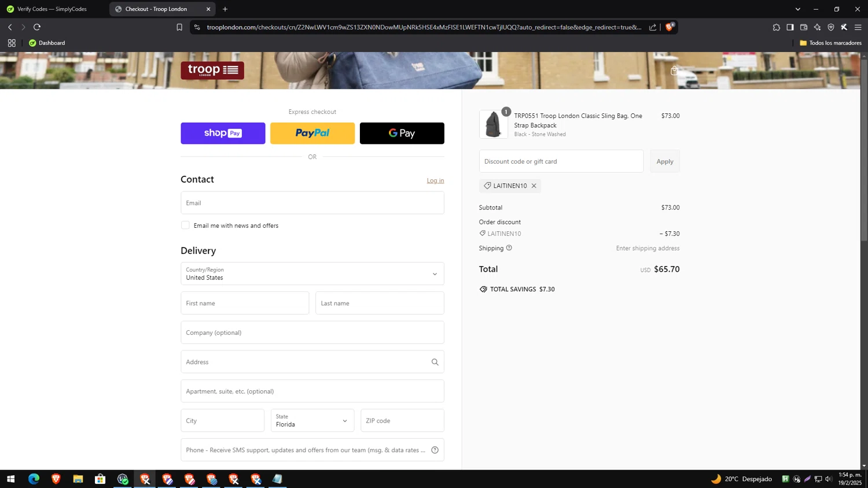The height and width of the screenshot is (488, 868).
Task: Launch Microsoft Edge from taskbar
Action: [x=34, y=479]
